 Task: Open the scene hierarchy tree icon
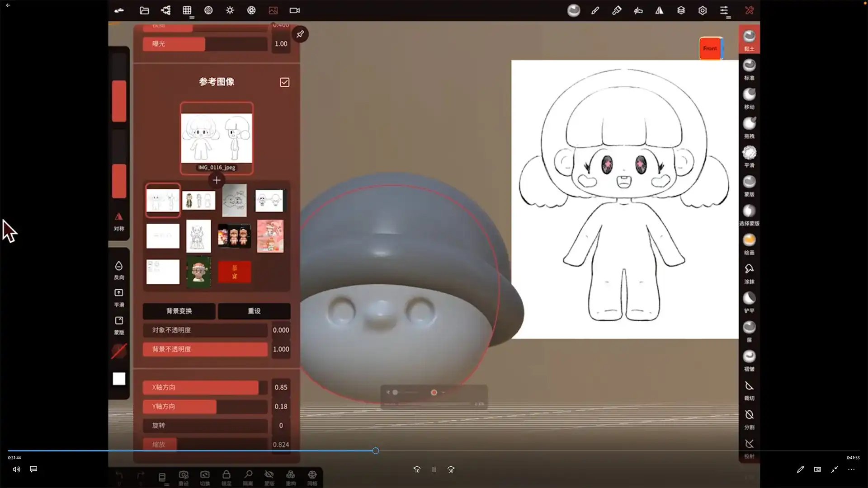coord(165,10)
